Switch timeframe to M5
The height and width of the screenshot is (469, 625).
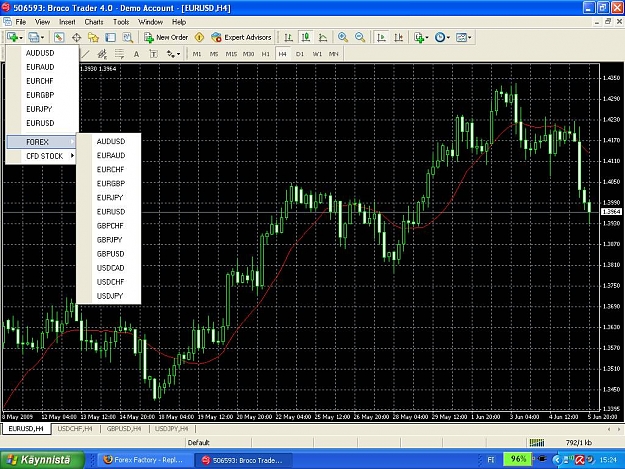point(214,54)
